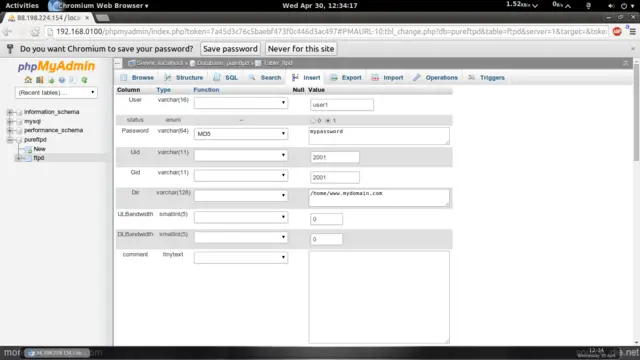
Task: Open the MD5 function dropdown for Password
Action: click(241, 133)
